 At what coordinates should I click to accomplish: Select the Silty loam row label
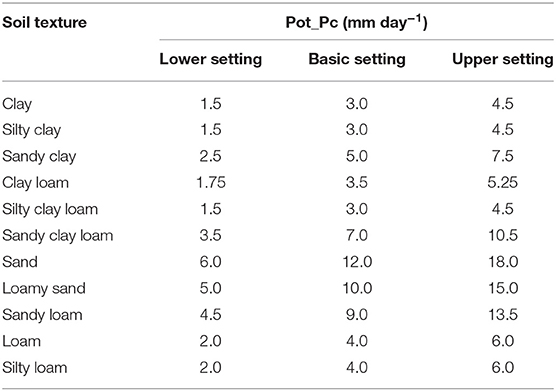[34, 368]
